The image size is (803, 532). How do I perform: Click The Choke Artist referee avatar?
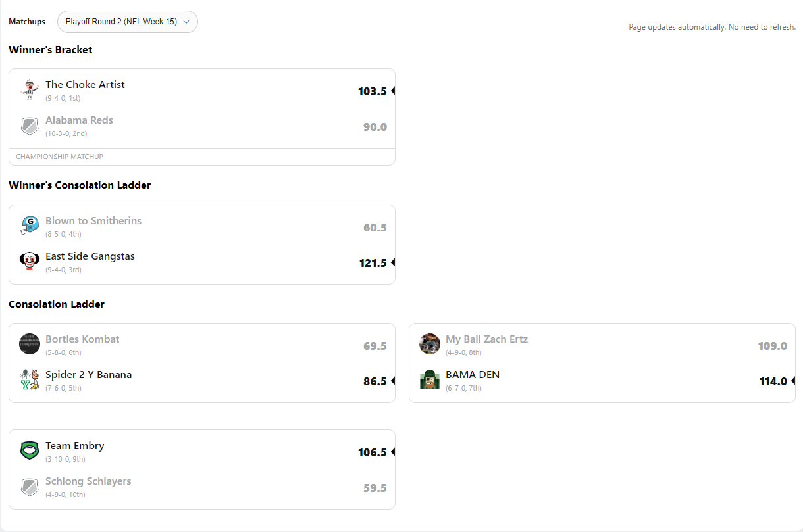[x=30, y=90]
